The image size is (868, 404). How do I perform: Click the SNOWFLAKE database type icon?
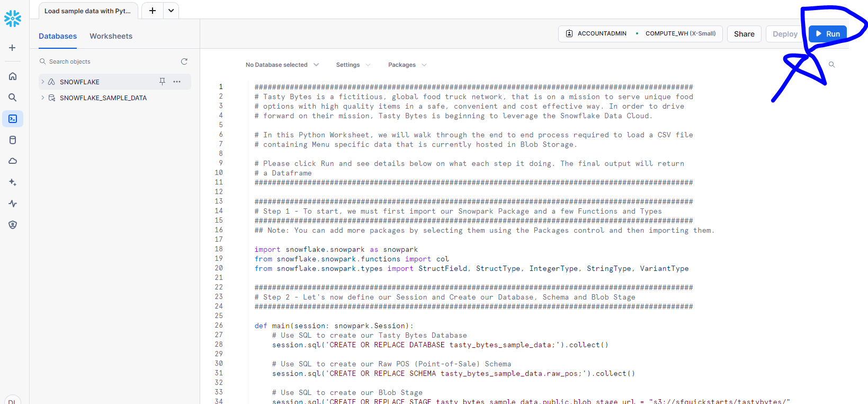(52, 82)
